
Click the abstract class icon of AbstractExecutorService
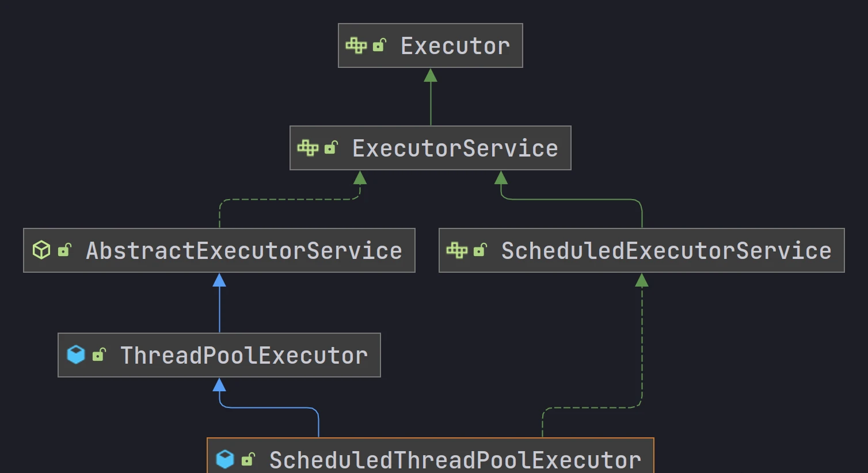pyautogui.click(x=41, y=250)
